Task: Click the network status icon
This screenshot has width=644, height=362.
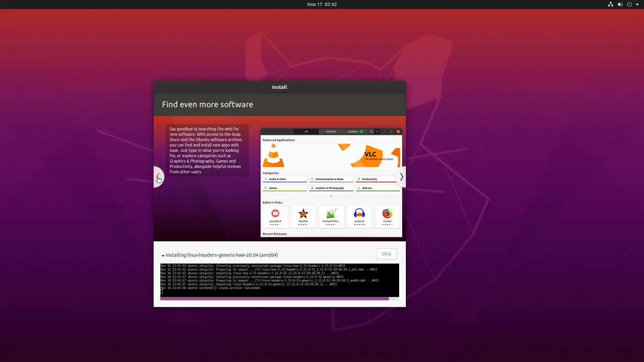Action: coord(610,4)
